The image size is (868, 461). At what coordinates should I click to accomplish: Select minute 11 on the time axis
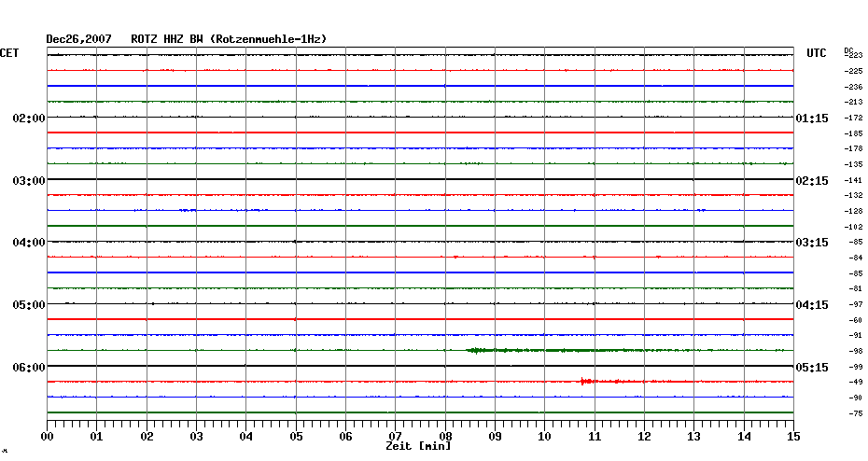point(595,436)
